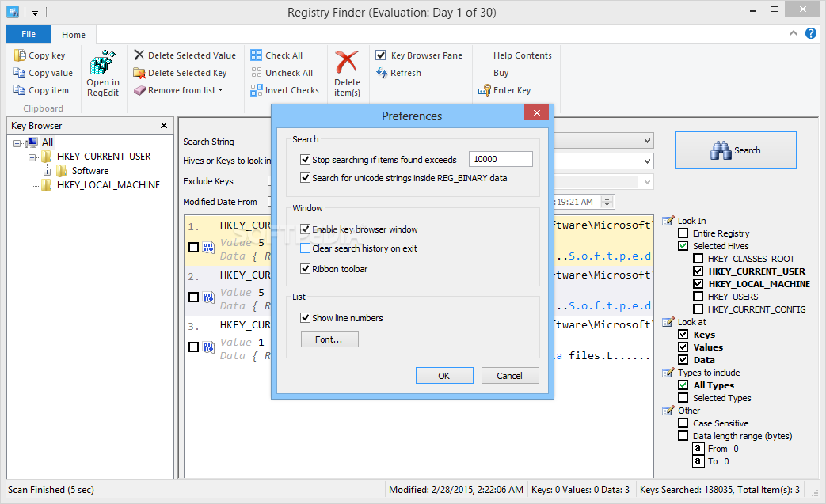Click the Enter Key icon
The width and height of the screenshot is (826, 504).
coord(484,90)
